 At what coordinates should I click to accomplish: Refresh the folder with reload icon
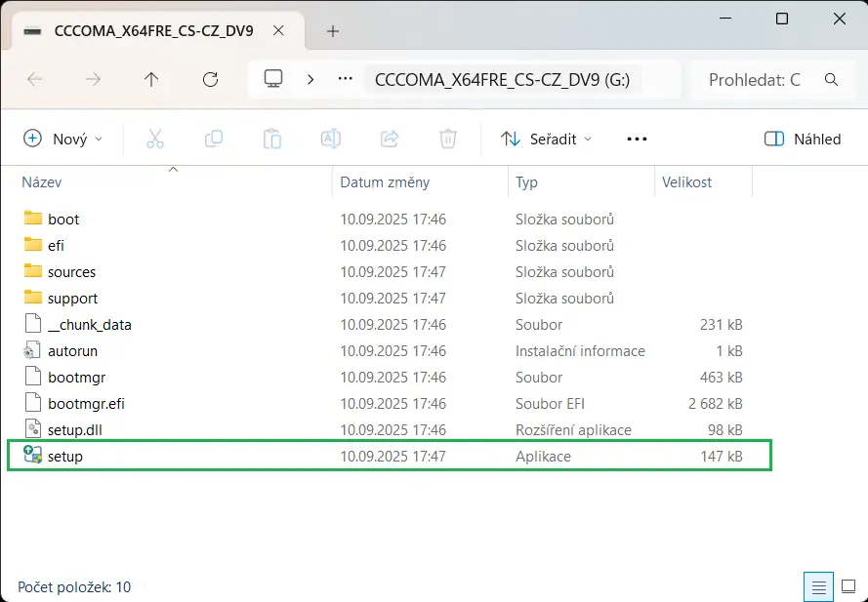click(210, 80)
